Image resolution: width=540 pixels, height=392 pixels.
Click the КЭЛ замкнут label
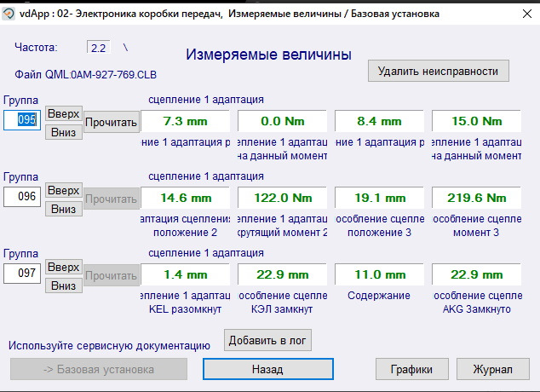[x=282, y=309]
